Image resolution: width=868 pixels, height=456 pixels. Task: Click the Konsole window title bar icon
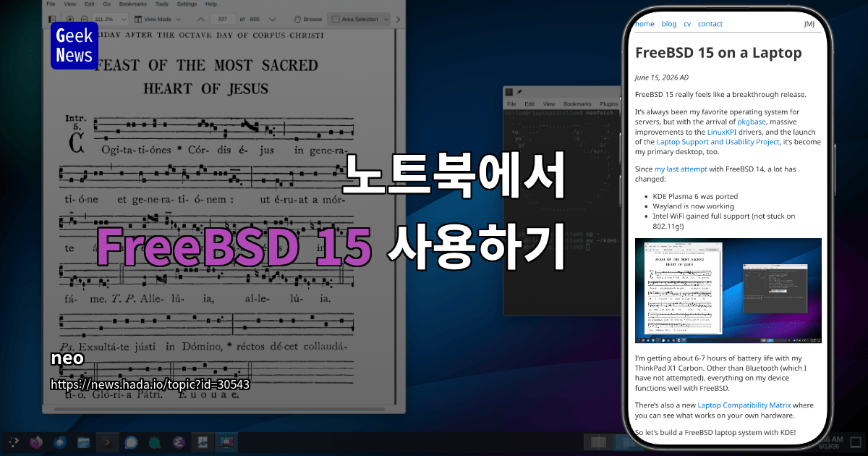click(x=509, y=92)
